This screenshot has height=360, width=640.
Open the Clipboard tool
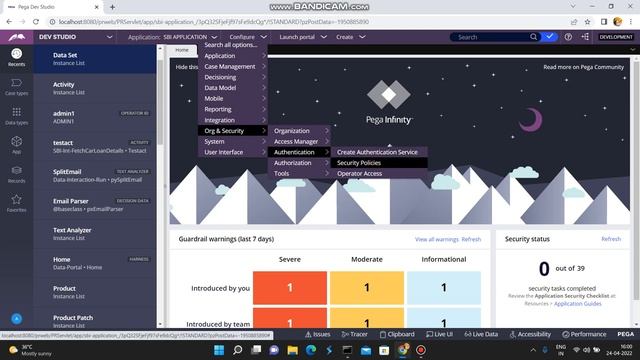397,334
